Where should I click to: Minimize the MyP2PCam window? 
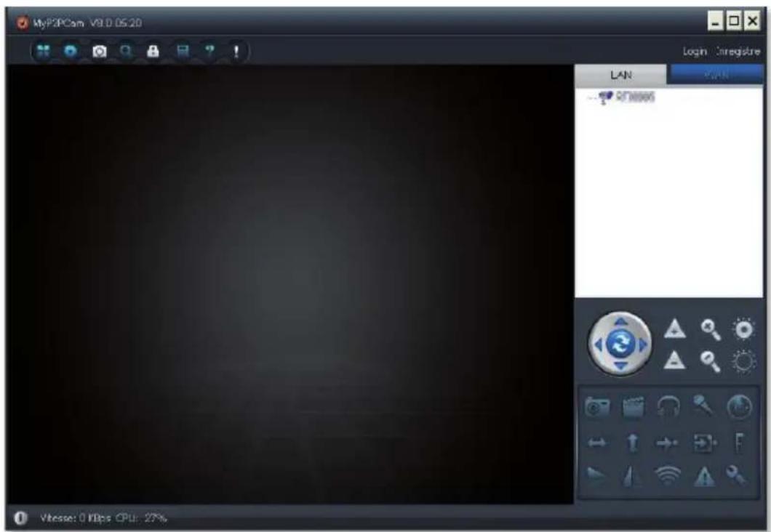tap(716, 21)
